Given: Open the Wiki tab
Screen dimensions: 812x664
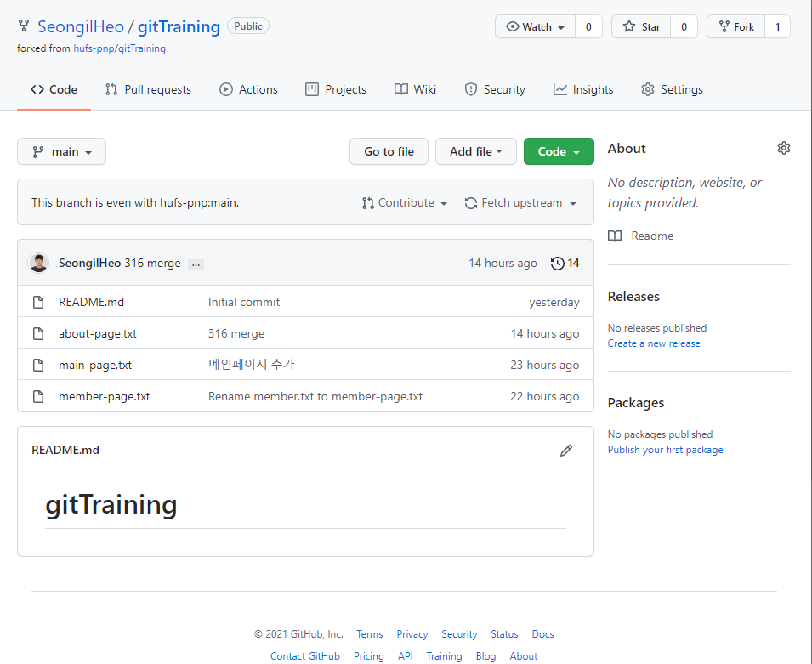Looking at the screenshot, I should pyautogui.click(x=415, y=89).
